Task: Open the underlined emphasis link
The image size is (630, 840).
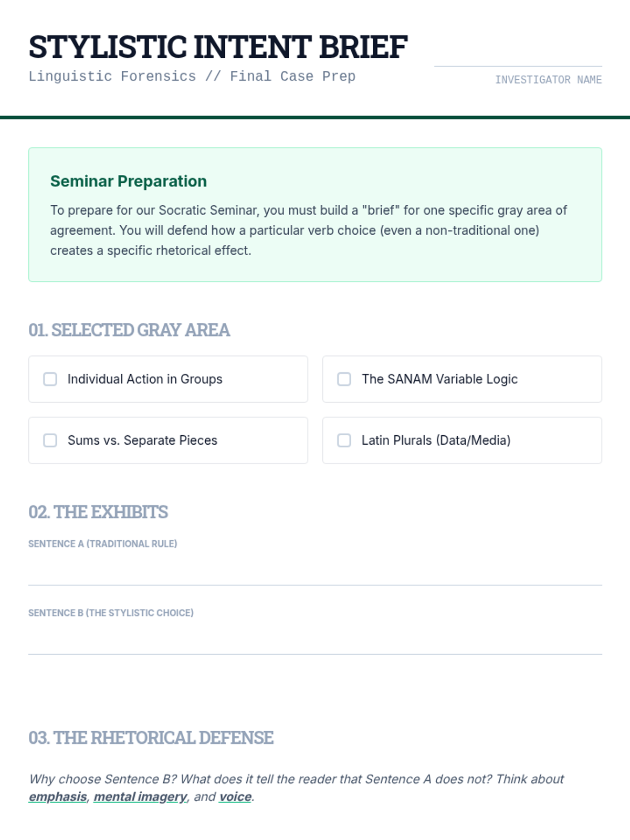Action: pos(58,797)
